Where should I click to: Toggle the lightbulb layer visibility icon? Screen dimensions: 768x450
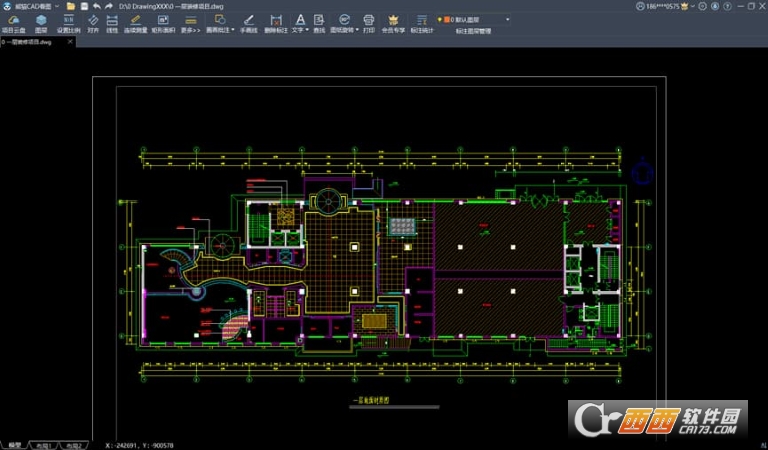click(440, 20)
